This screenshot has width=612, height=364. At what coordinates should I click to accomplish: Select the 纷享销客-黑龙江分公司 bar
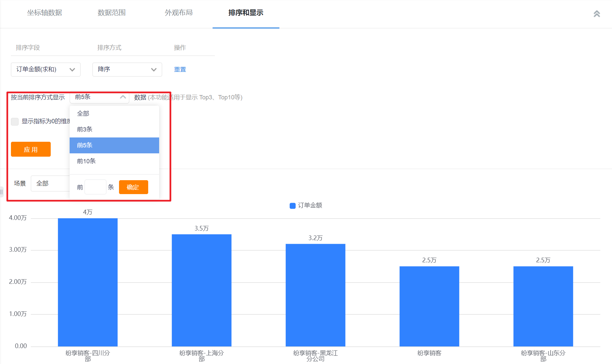pyautogui.click(x=316, y=295)
